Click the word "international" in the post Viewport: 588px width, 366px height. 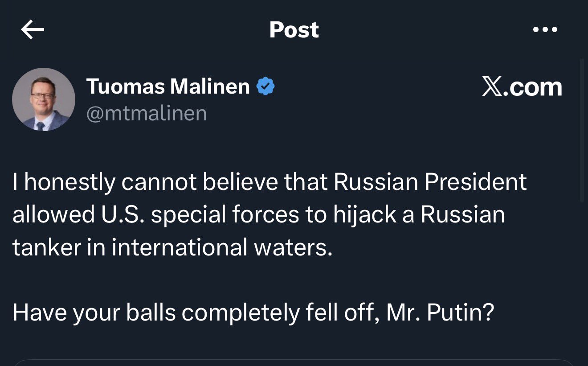(179, 248)
